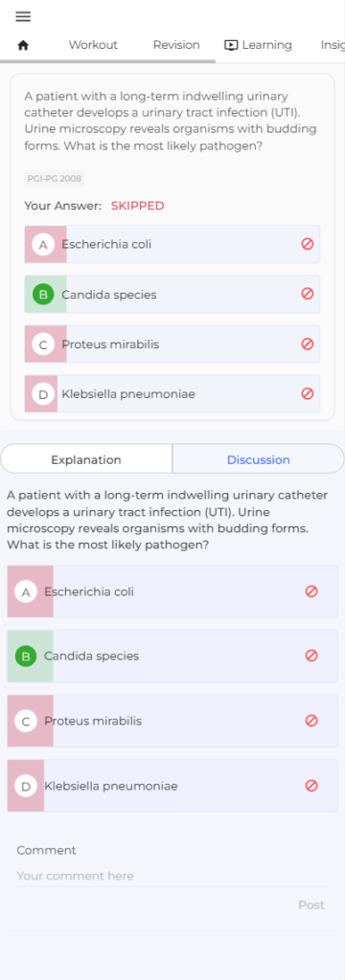Select option A circle in the question card

point(43,244)
